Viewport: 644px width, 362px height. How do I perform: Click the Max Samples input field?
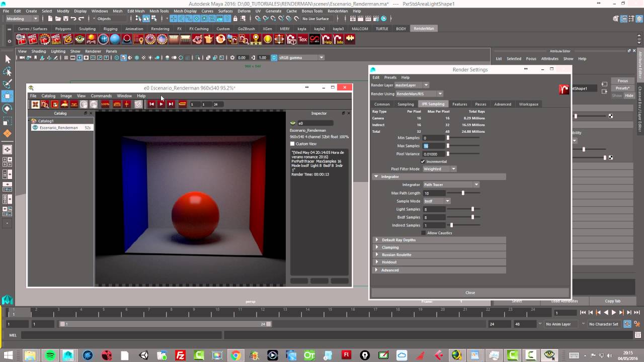pyautogui.click(x=434, y=146)
